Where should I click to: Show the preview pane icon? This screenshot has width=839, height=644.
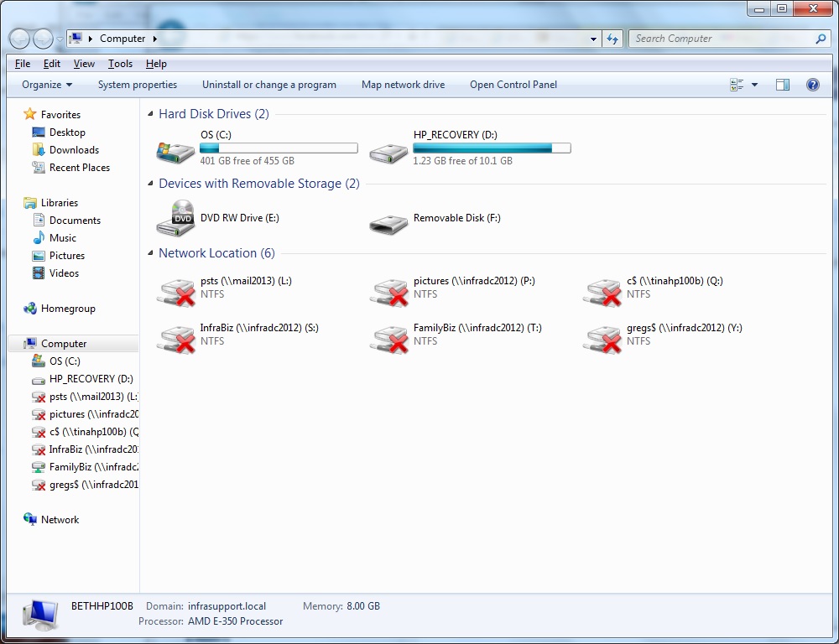782,85
